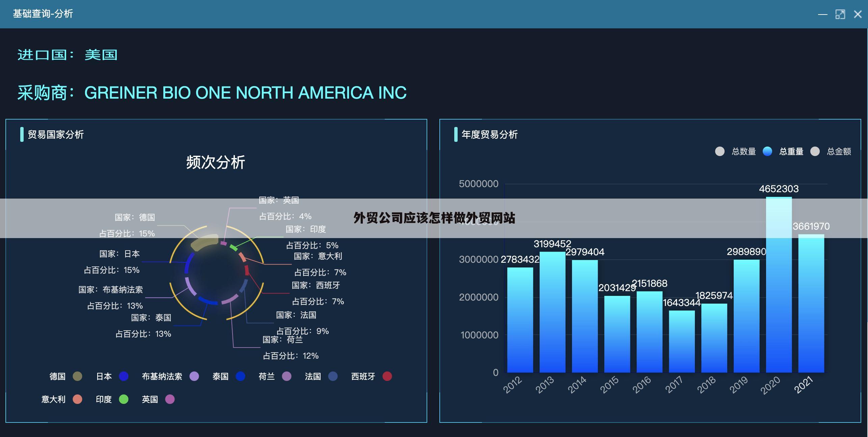Image resolution: width=868 pixels, height=437 pixels.
Task: Select the 印度 legend dot
Action: click(124, 399)
